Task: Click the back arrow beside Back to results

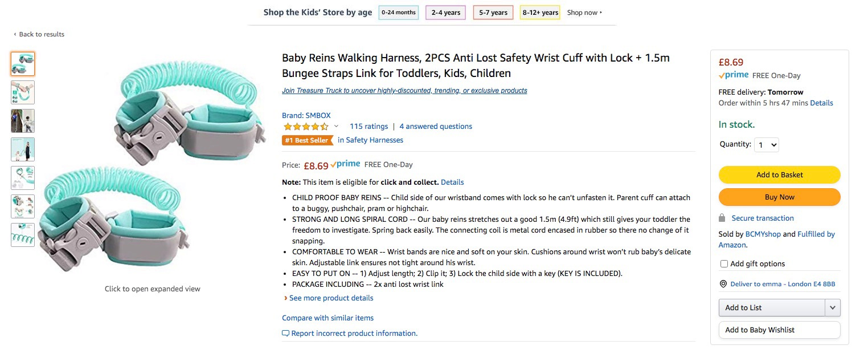Action: coord(15,34)
